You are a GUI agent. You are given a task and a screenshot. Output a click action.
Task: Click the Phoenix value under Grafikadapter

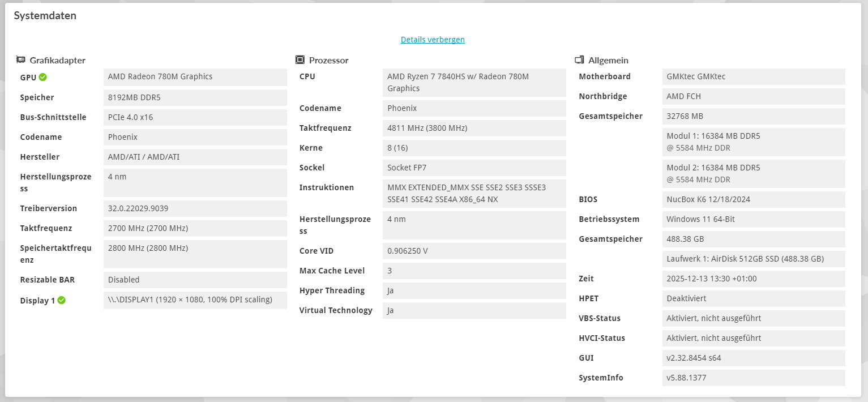point(195,137)
